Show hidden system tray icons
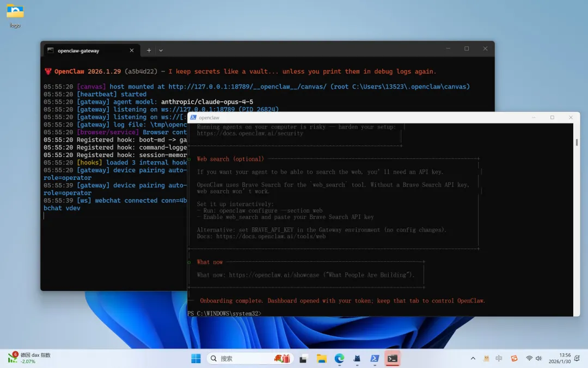 [473, 359]
